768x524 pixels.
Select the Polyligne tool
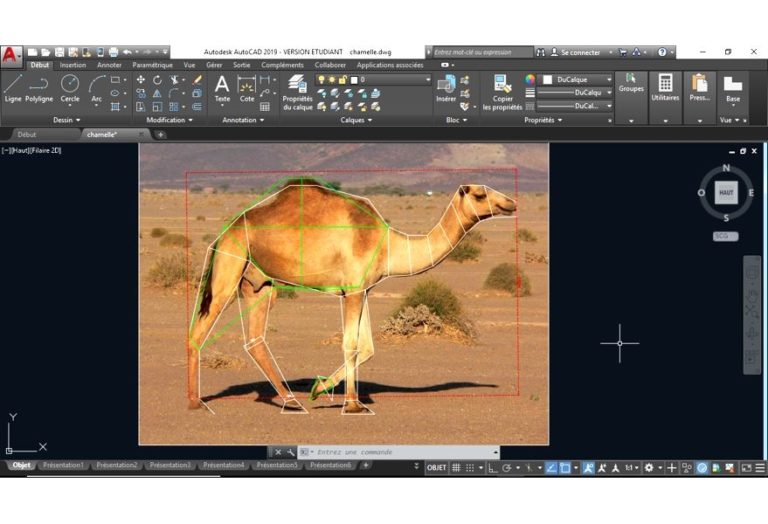[x=39, y=88]
